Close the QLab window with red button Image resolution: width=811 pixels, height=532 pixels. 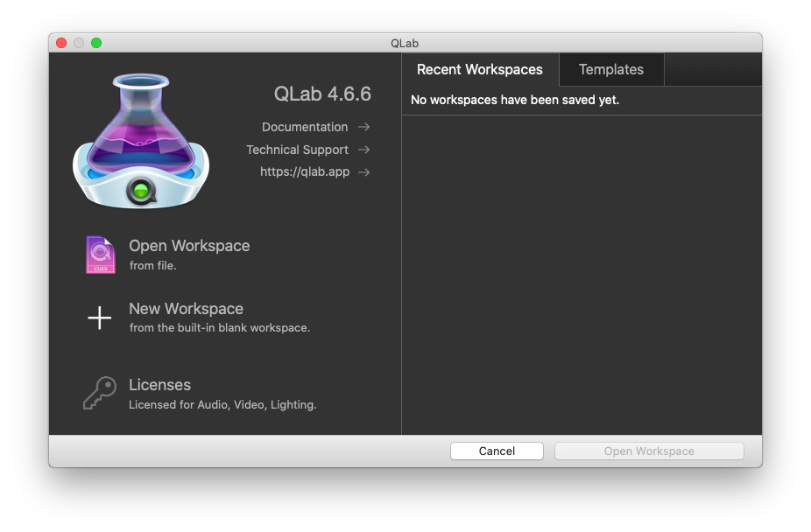tap(61, 43)
